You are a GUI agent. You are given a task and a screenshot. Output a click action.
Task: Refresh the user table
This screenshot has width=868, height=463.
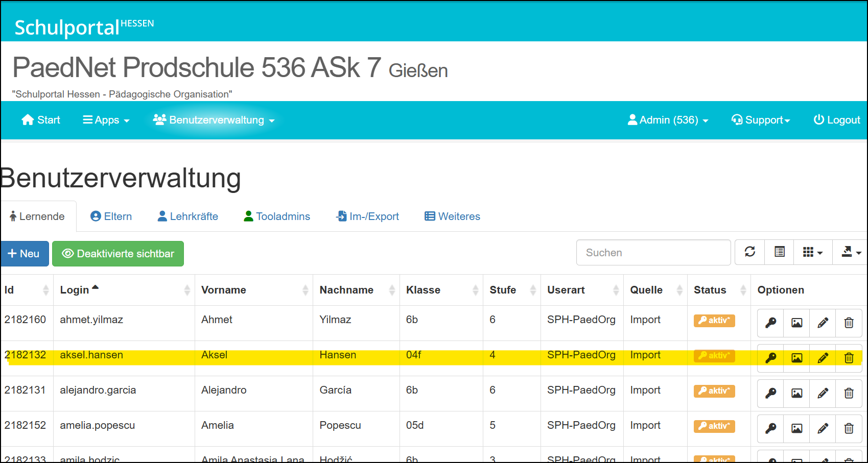pos(749,252)
